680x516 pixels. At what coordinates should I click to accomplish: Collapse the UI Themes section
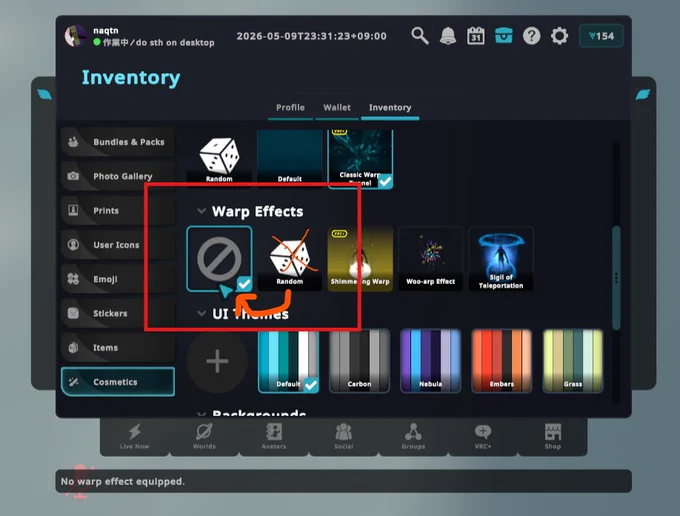point(201,314)
